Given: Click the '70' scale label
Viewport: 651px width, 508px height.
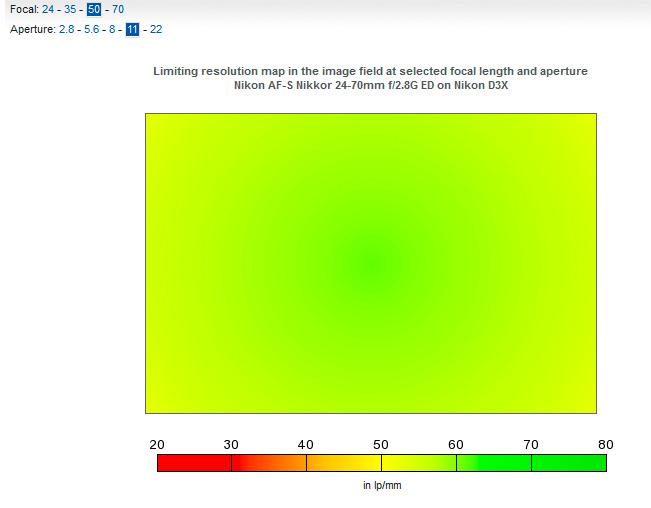Looking at the screenshot, I should click(531, 444).
